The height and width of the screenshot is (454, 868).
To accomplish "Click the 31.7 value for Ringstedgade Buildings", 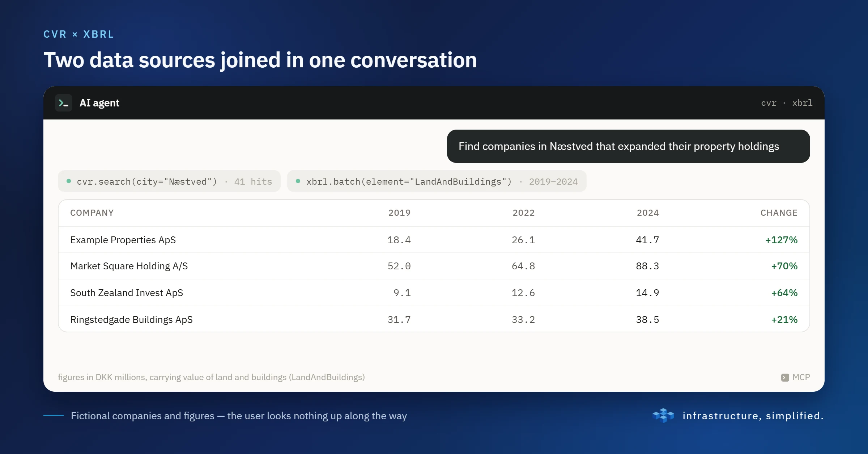I will point(399,320).
